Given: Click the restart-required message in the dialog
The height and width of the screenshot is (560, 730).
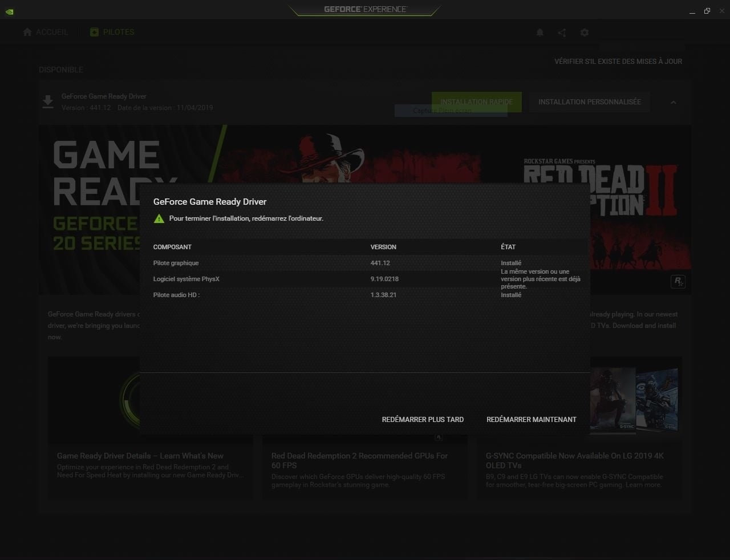Looking at the screenshot, I should [246, 218].
